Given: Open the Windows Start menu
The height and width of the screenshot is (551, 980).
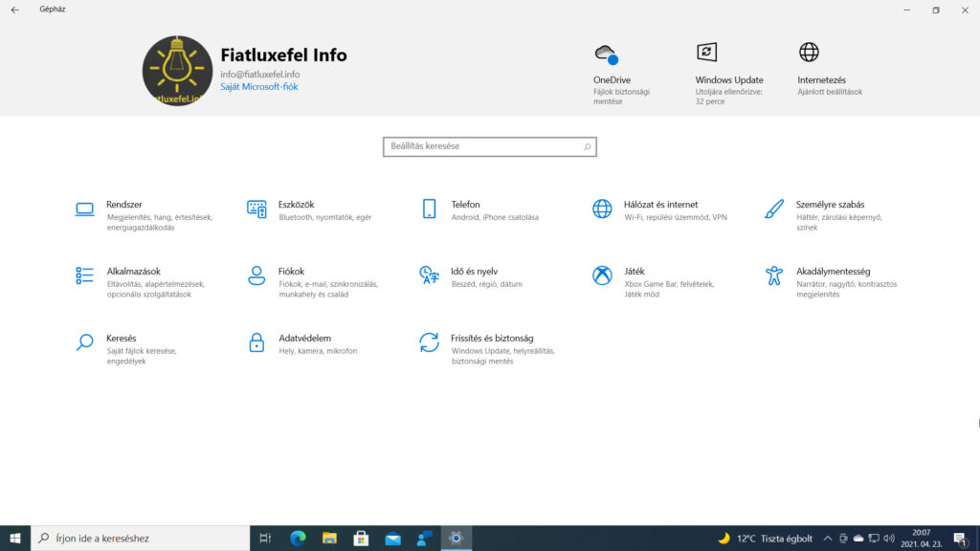Looking at the screenshot, I should coord(15,538).
